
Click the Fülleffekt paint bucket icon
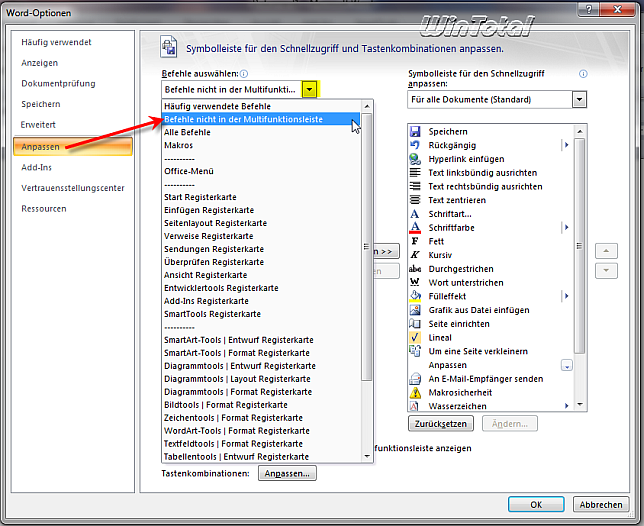click(x=415, y=296)
